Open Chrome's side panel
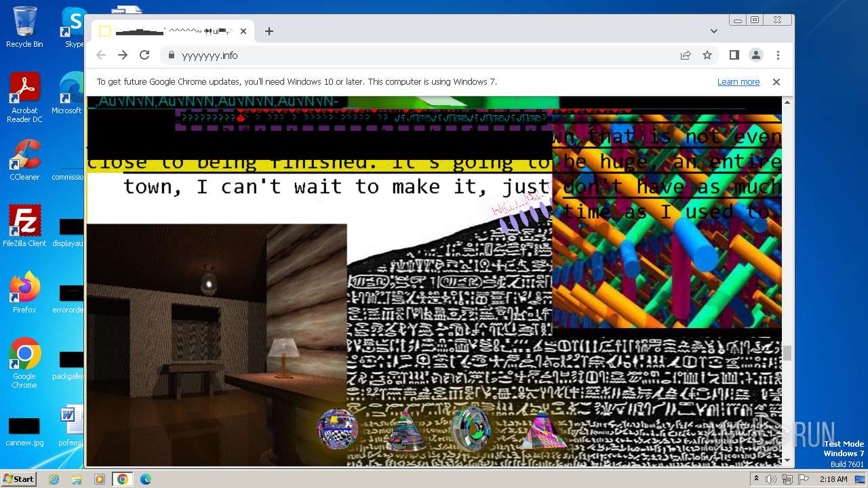The image size is (868, 488). [x=734, y=55]
